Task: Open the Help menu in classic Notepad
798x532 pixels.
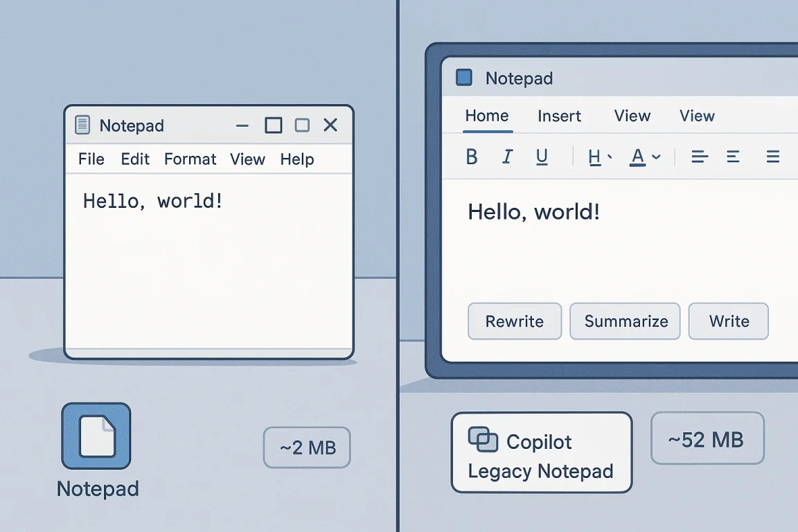Action: 297,159
